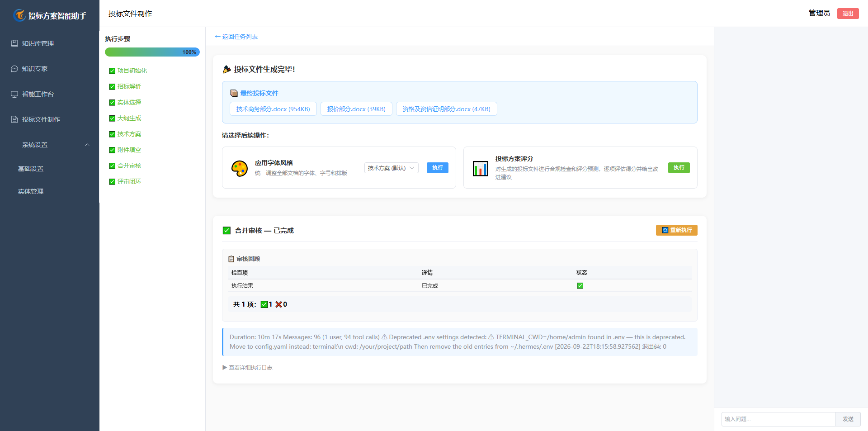
Task: Click the clipboard icon next to 审核回顾
Action: (231, 259)
